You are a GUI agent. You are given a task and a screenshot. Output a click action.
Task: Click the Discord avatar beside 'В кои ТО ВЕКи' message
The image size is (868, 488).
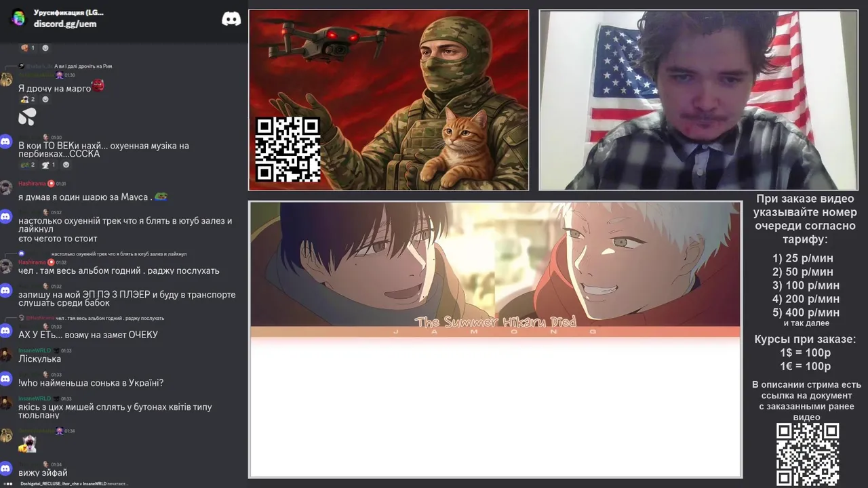pyautogui.click(x=6, y=142)
